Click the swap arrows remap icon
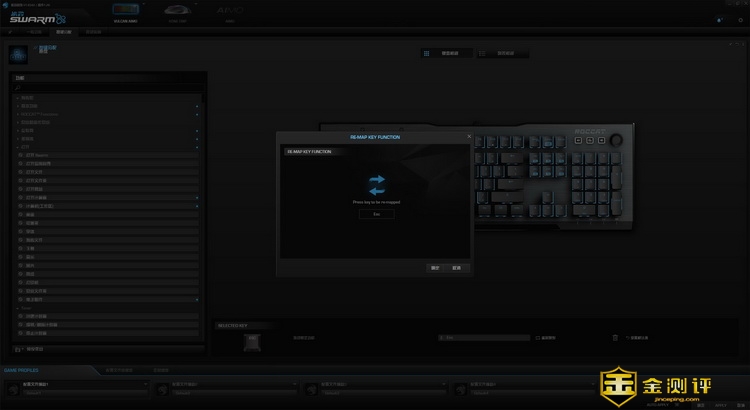 pyautogui.click(x=376, y=184)
